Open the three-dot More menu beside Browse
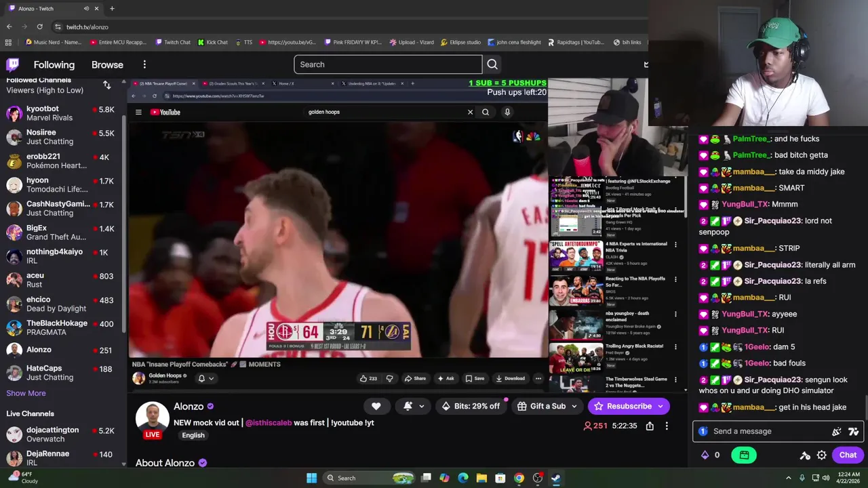Viewport: 868px width, 488px height. click(x=144, y=64)
